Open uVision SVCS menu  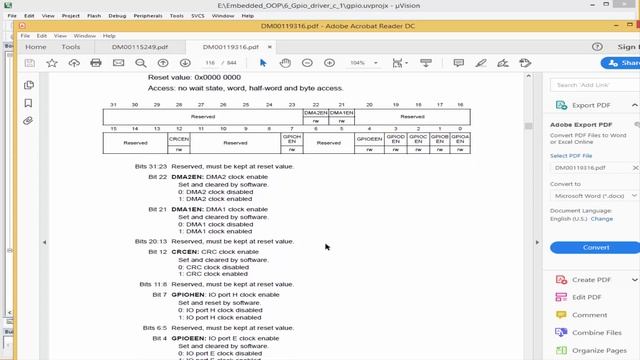[x=198, y=16]
